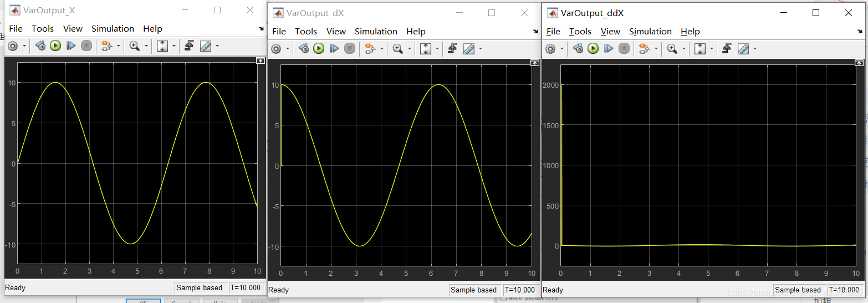The image size is (868, 303).
Task: Expand scale axes dropdown arrow in VarOutput_ddX
Action: (712, 49)
